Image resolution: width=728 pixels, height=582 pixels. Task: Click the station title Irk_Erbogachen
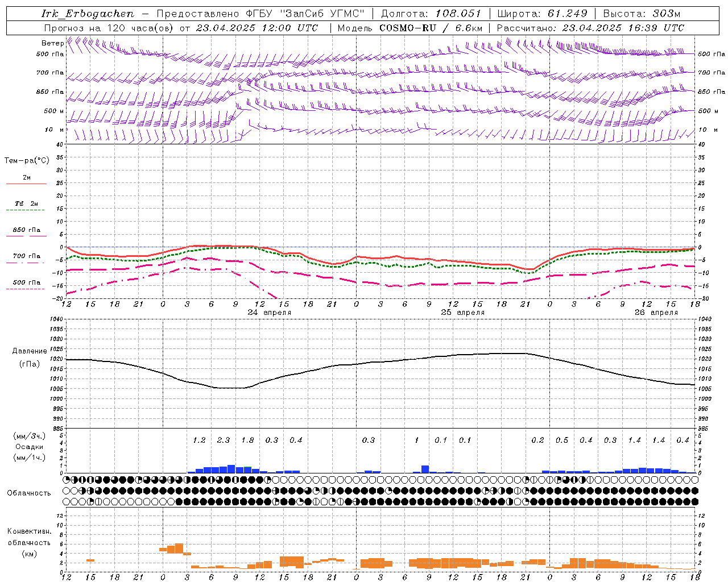tap(88, 14)
